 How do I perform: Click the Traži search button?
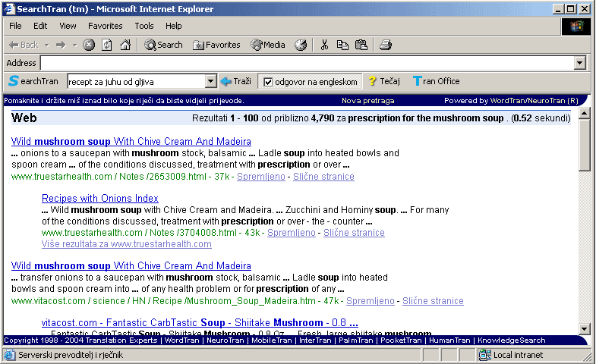point(236,81)
